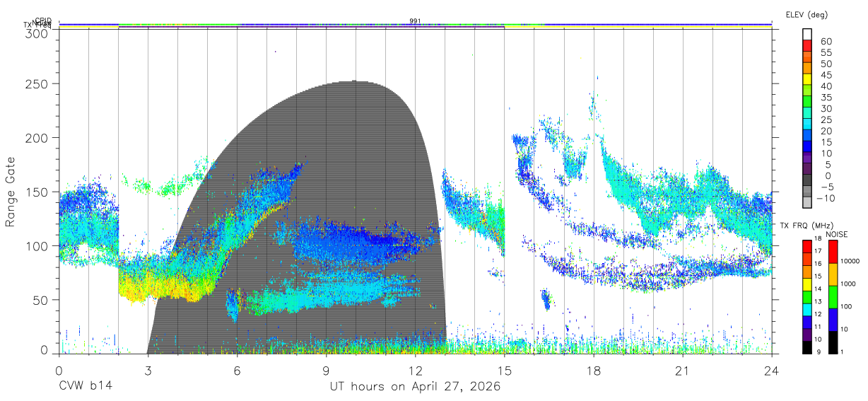Select the blue 10-100 NOISE bar segment

pyautogui.click(x=835, y=319)
